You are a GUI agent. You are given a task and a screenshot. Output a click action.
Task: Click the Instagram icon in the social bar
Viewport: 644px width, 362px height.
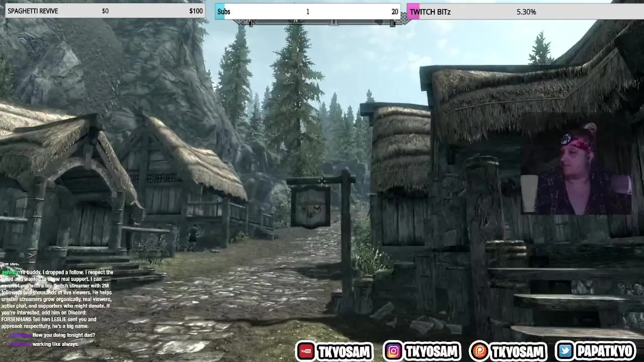coord(393,351)
